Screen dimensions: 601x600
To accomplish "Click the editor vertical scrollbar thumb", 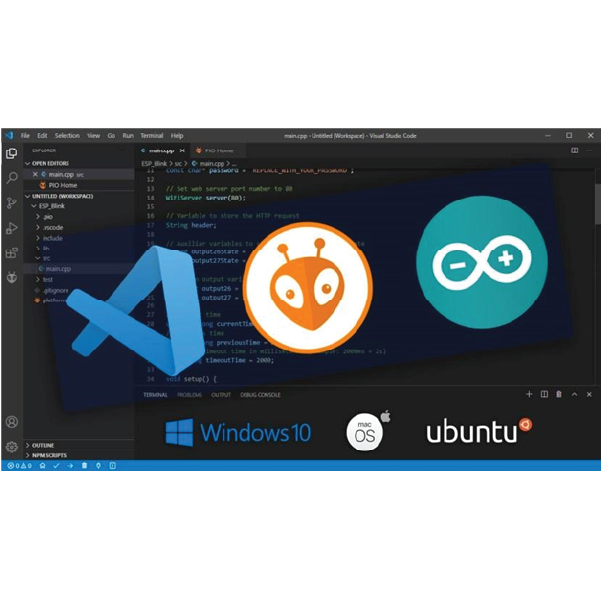I will point(598,204).
